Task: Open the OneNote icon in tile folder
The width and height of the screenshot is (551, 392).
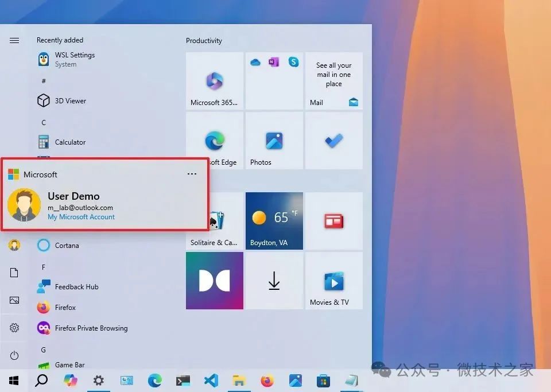Action: (x=274, y=62)
